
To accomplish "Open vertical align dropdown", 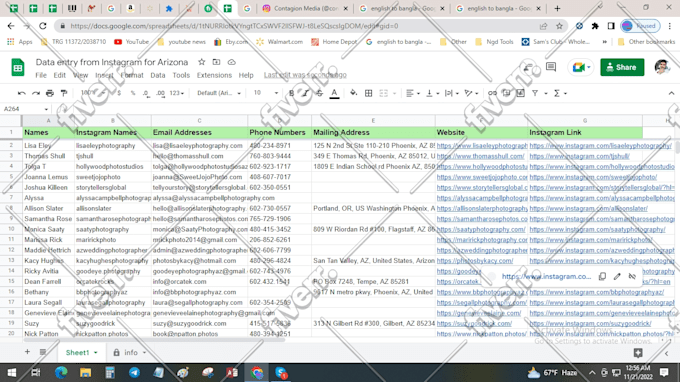I will pyautogui.click(x=432, y=93).
